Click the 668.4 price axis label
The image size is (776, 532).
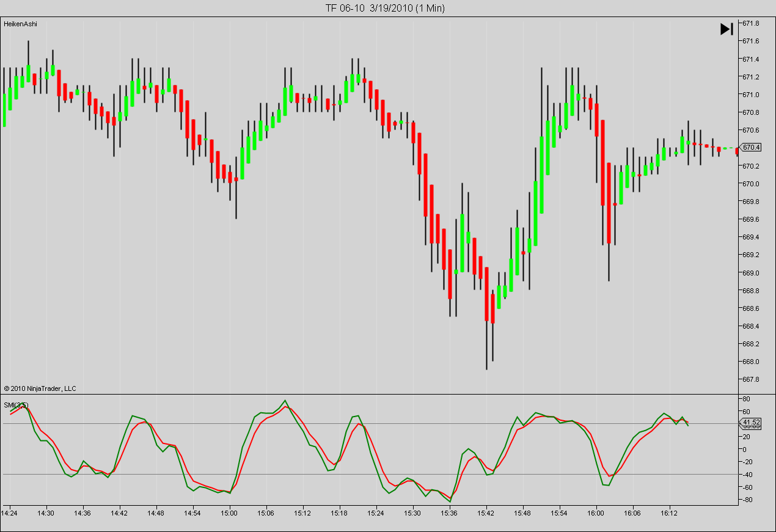751,326
